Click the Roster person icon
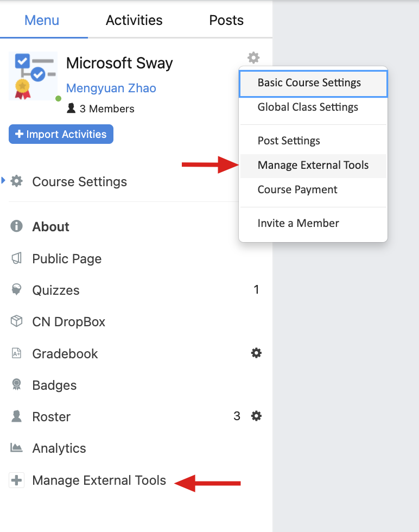Viewport: 419px width, 532px height. pos(17,416)
